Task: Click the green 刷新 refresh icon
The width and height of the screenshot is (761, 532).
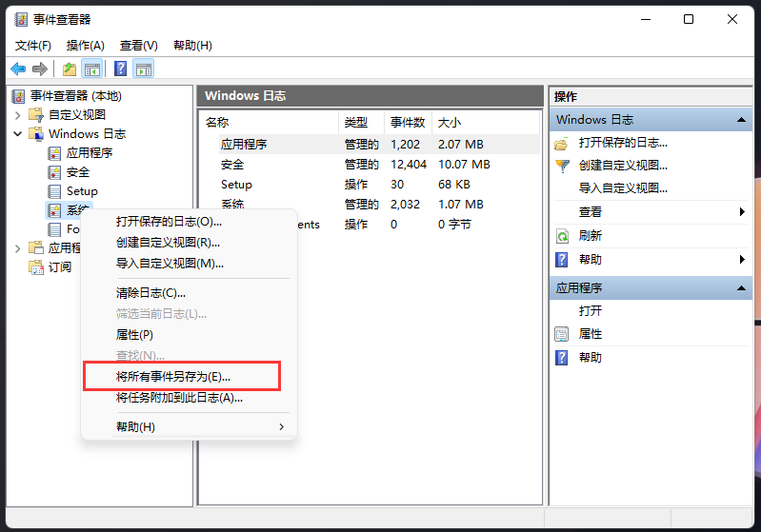Action: click(562, 236)
